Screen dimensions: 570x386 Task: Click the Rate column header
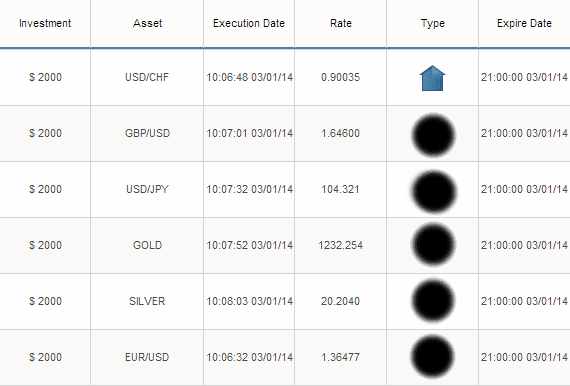tap(341, 23)
